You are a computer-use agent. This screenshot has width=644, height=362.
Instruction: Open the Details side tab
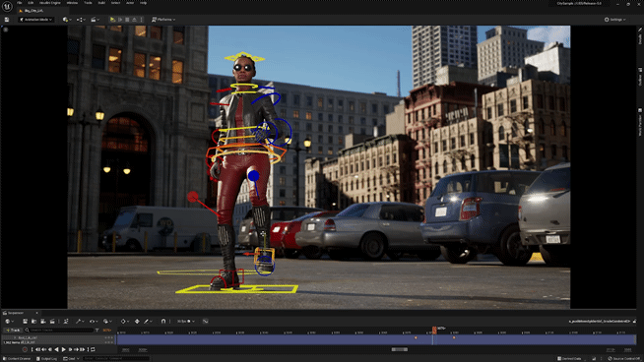(640, 37)
